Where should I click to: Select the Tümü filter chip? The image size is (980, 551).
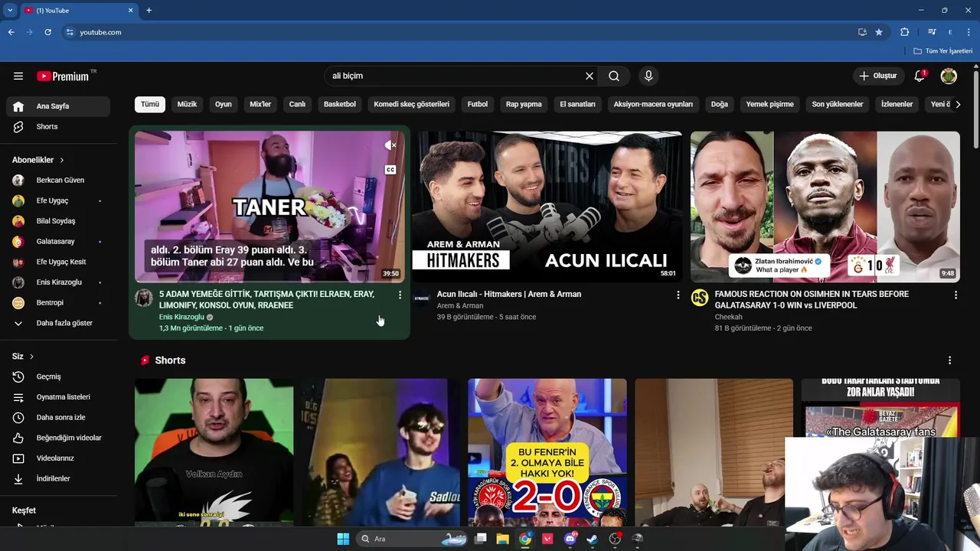(150, 104)
